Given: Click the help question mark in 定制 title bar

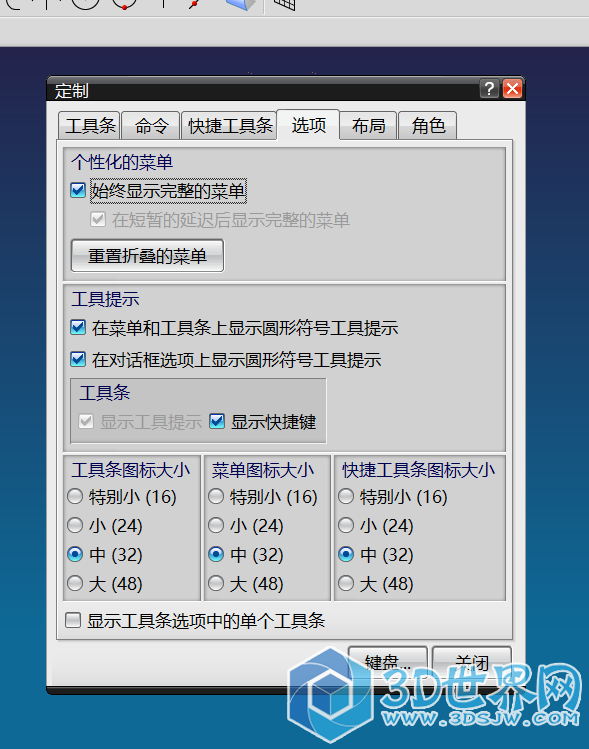Looking at the screenshot, I should coord(489,89).
